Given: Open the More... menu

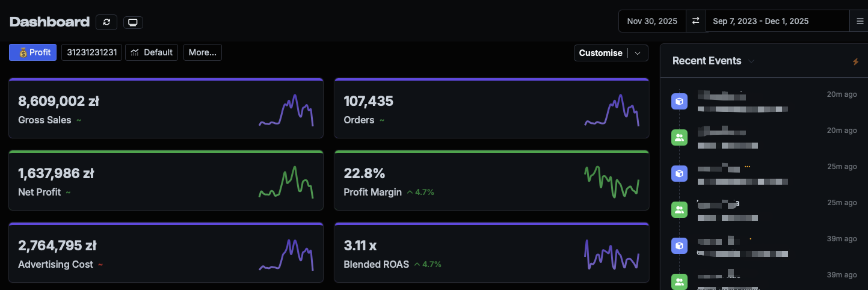Looking at the screenshot, I should [203, 52].
